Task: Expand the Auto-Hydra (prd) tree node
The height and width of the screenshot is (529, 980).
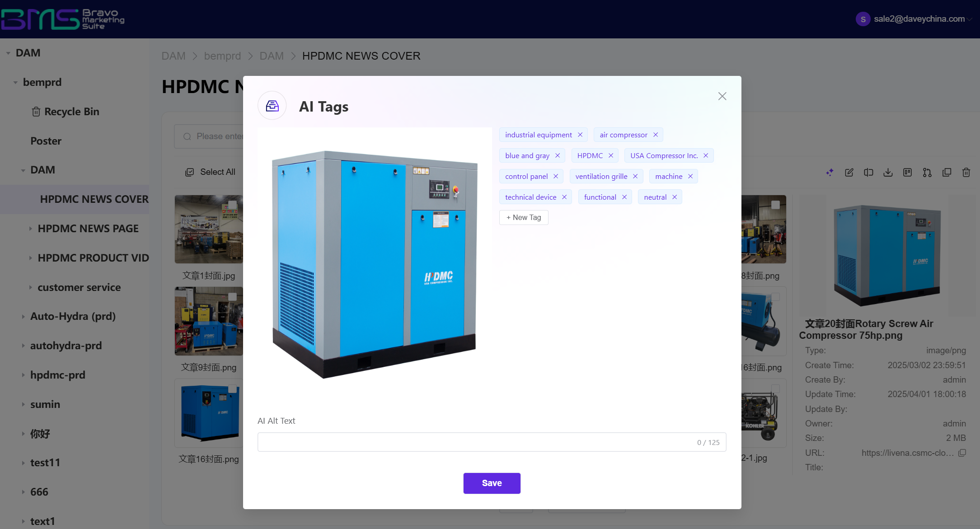Action: [23, 317]
